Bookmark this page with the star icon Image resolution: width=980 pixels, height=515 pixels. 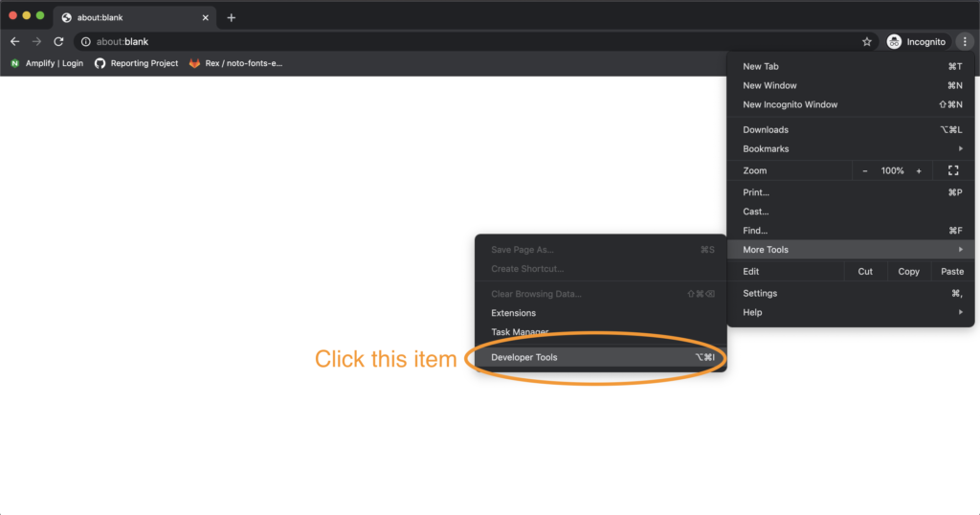867,42
